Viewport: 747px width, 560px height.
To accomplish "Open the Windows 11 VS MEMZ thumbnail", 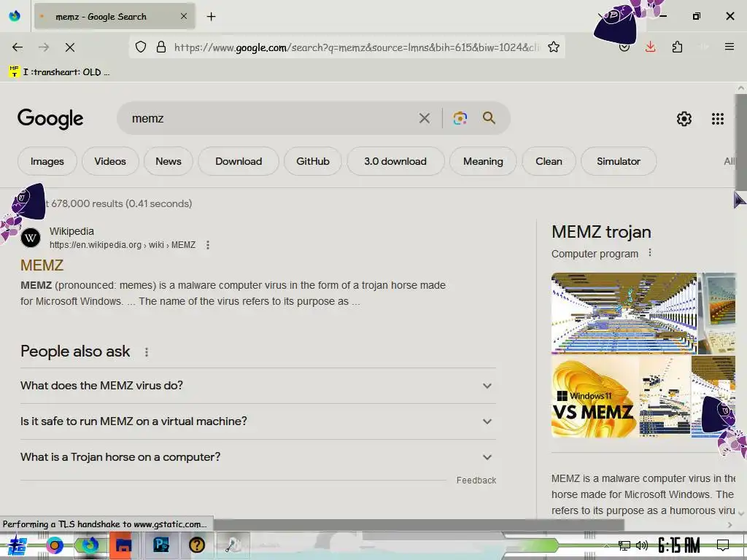I will coord(595,397).
